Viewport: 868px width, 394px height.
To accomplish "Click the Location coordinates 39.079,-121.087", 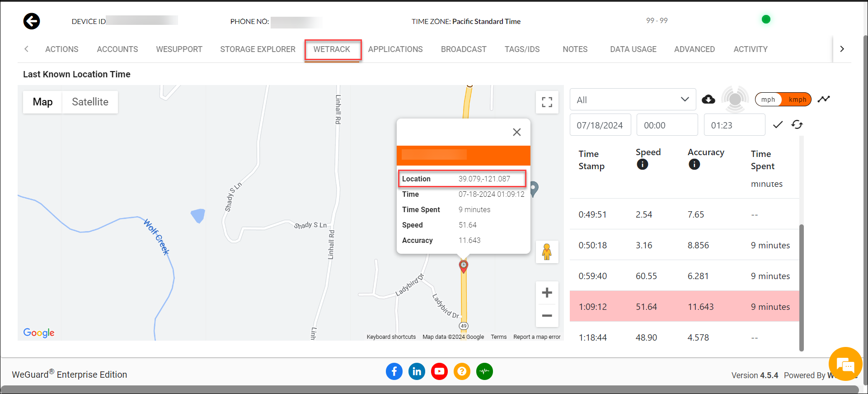I will [484, 179].
